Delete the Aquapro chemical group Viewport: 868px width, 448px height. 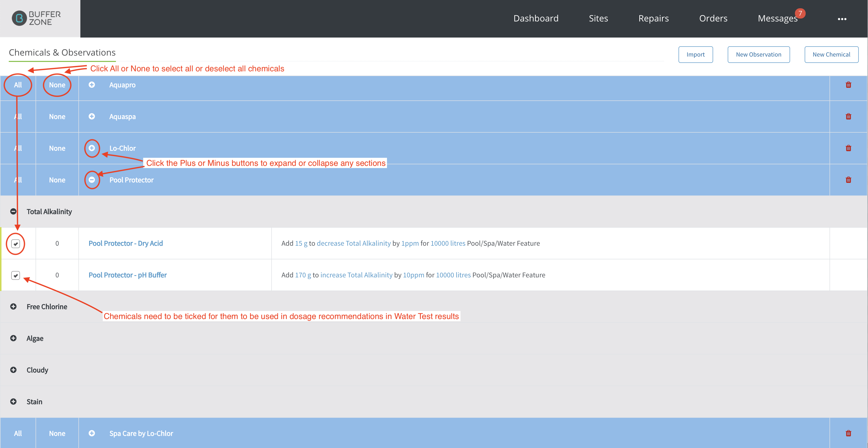(x=849, y=85)
